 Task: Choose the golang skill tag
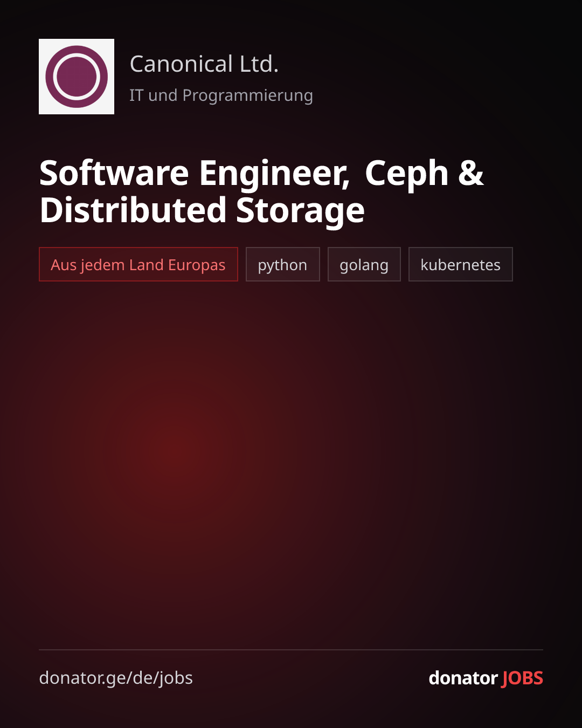[364, 264]
